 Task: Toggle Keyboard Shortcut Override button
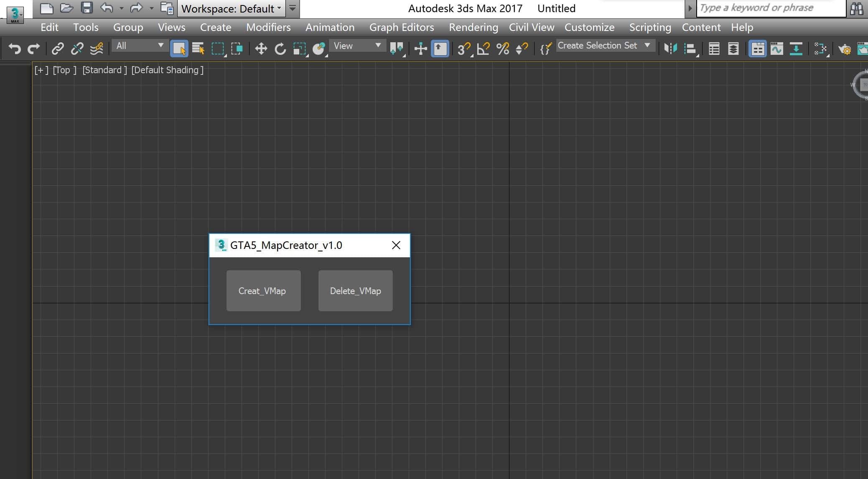pyautogui.click(x=440, y=49)
